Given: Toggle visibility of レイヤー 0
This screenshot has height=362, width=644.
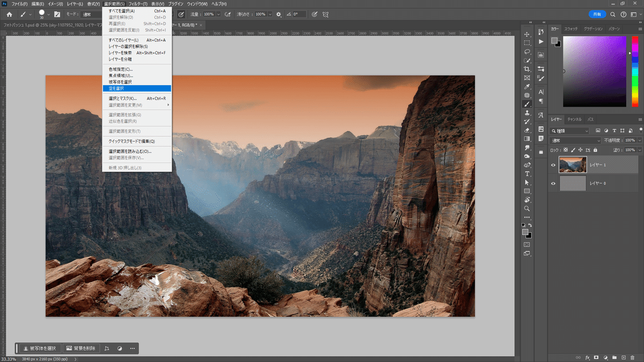Looking at the screenshot, I should [x=553, y=183].
